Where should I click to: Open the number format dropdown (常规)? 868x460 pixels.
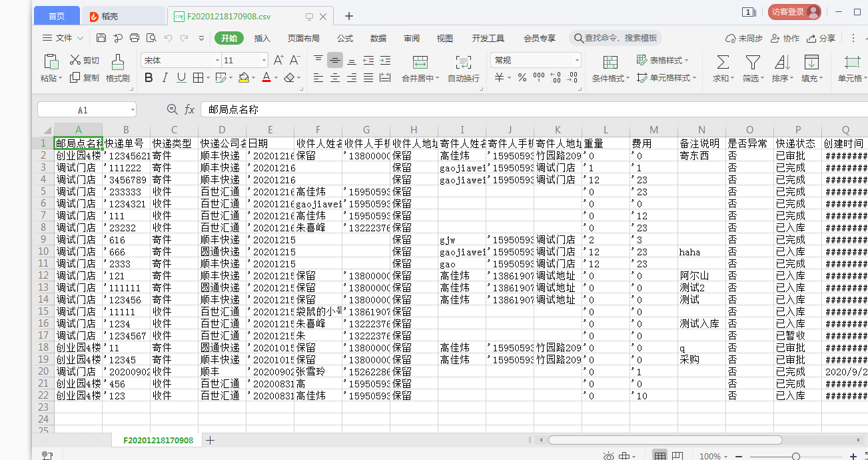point(577,61)
